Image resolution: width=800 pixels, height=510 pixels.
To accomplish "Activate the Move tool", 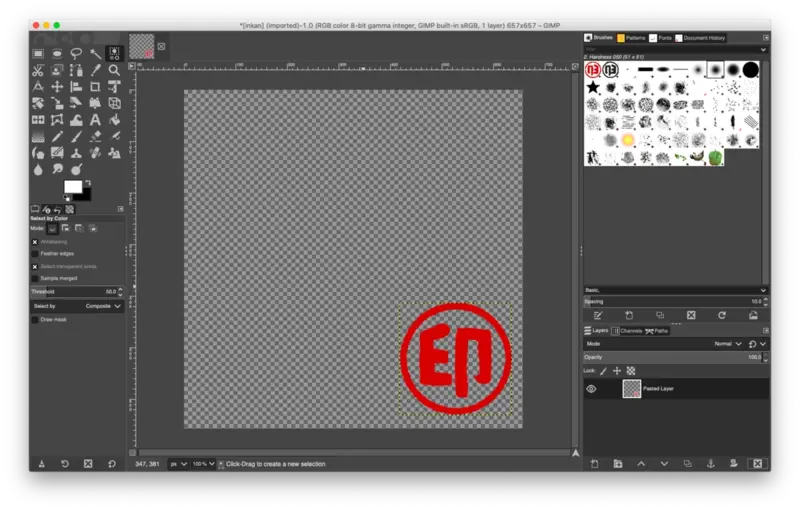I will (57, 87).
